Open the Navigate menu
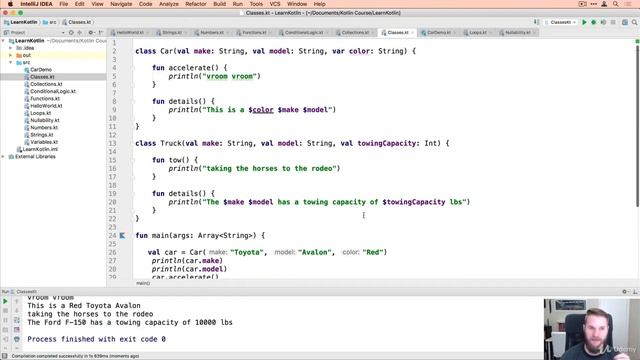 (x=121, y=4)
